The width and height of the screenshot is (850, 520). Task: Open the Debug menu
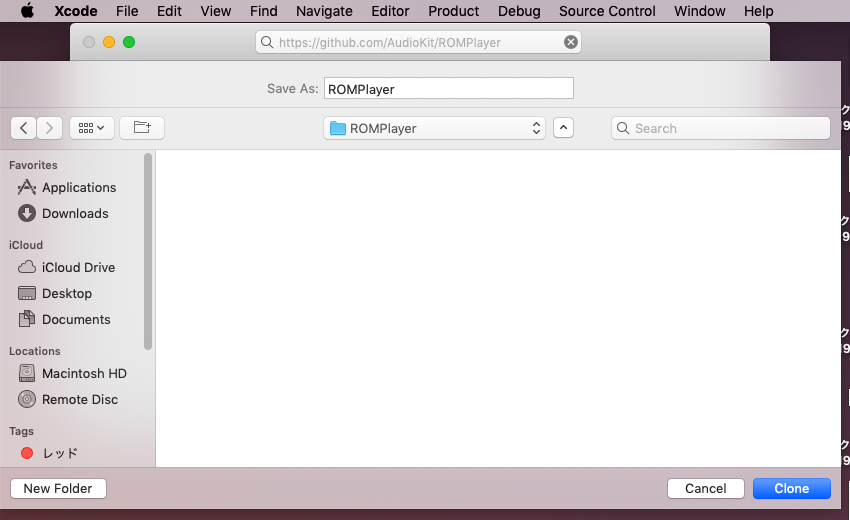point(519,11)
